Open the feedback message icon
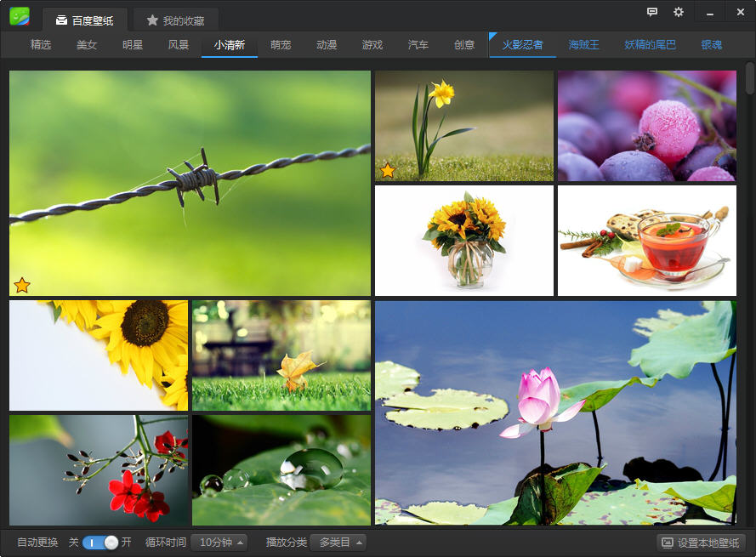 pyautogui.click(x=652, y=12)
